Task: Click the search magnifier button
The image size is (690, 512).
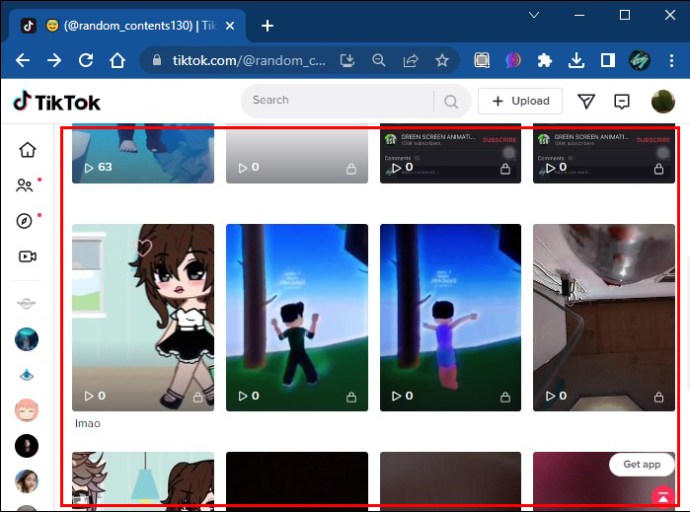Action: 451,102
